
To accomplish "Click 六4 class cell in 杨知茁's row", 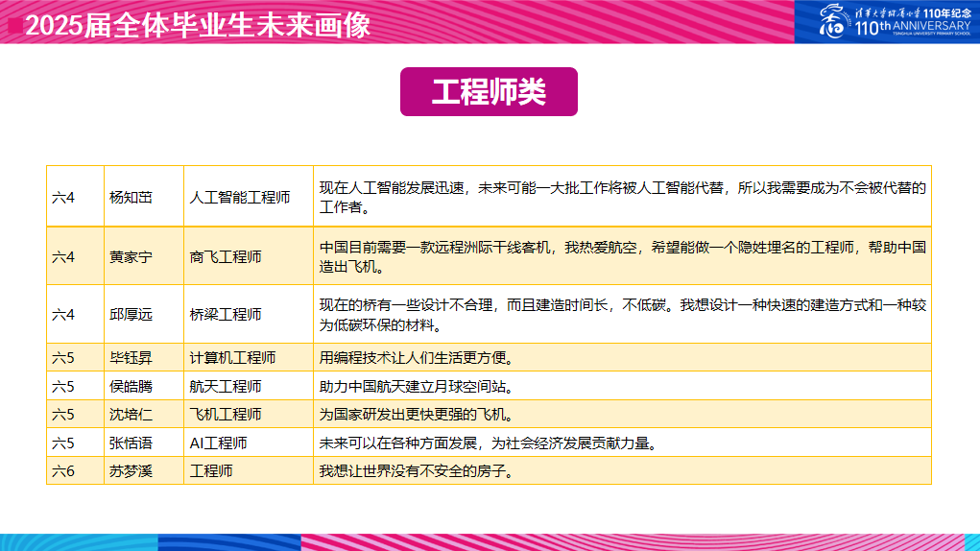I will click(x=75, y=197).
